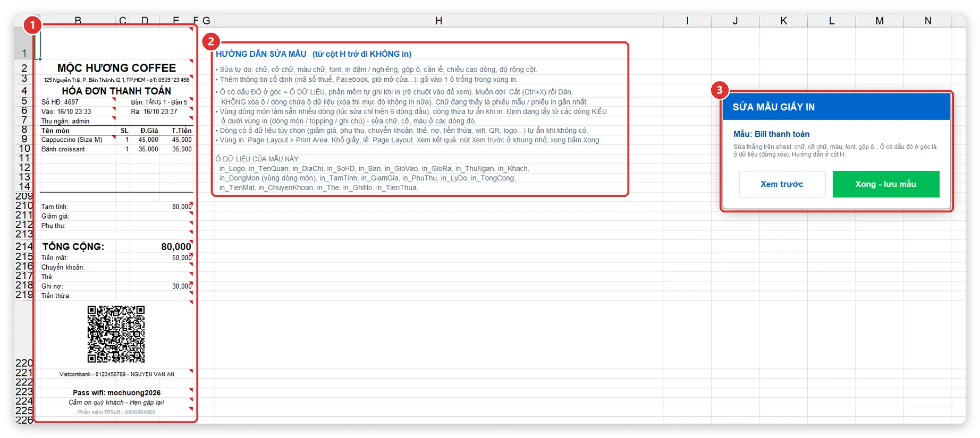This screenshot has width=980, height=438.
Task: Select the QR code image on the bill
Action: [x=116, y=334]
